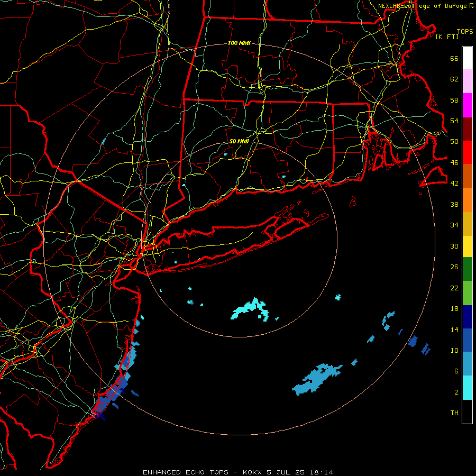Screen dimensions: 476x476
Task: Select the gold legend color band
Action: pyautogui.click(x=467, y=224)
